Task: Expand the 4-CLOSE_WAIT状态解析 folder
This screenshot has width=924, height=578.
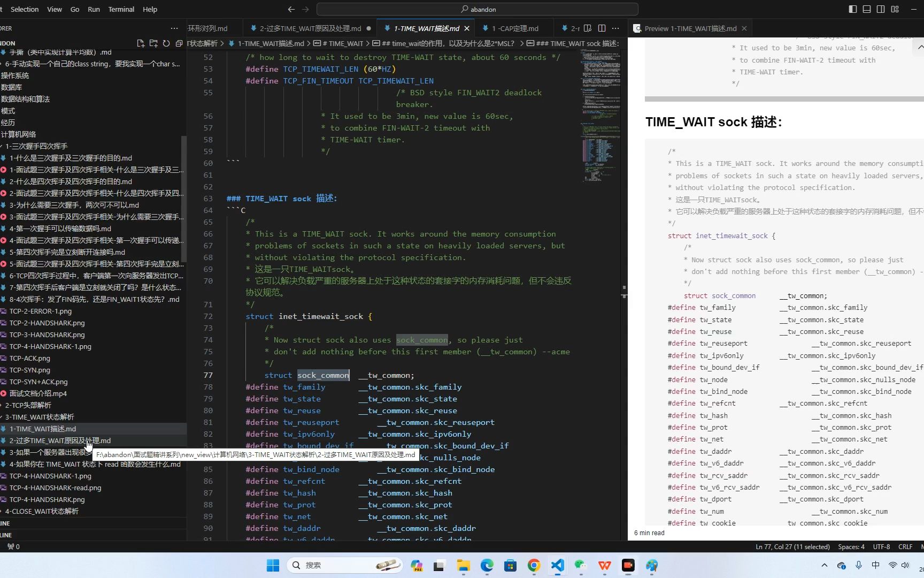Action: (x=42, y=511)
